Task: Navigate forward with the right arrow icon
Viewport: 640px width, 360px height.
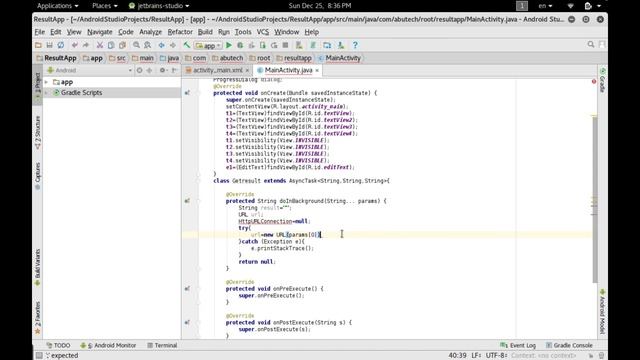Action: click(x=173, y=45)
